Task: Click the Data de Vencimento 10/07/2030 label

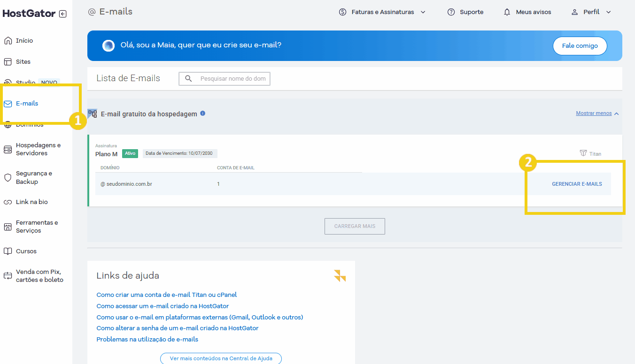Action: point(180,153)
